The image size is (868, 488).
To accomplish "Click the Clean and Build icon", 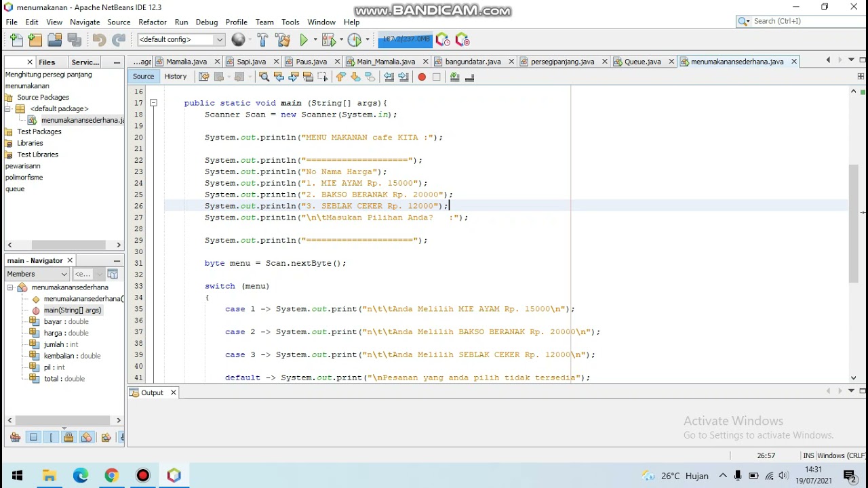I will click(x=283, y=40).
